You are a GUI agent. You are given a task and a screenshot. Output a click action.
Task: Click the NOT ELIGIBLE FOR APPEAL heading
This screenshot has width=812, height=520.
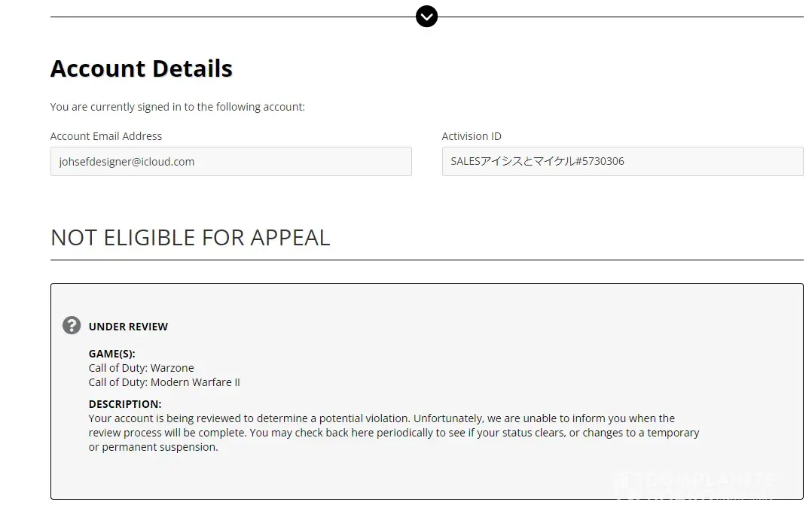pos(191,238)
